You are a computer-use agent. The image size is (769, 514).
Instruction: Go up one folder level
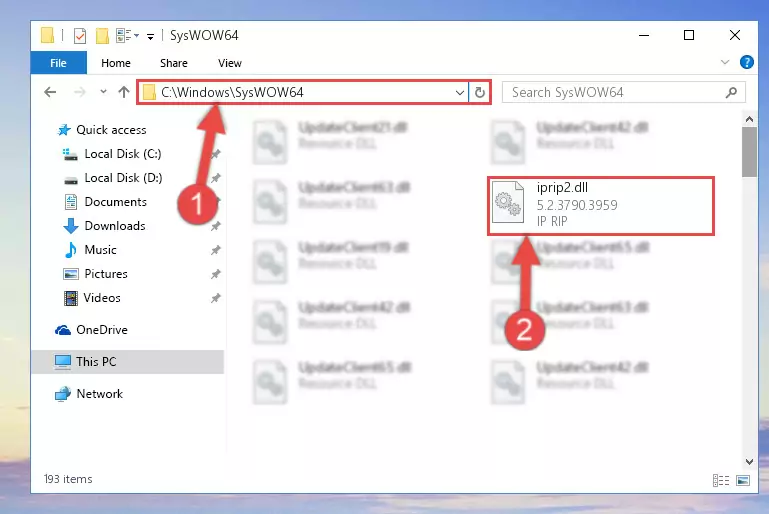[124, 92]
